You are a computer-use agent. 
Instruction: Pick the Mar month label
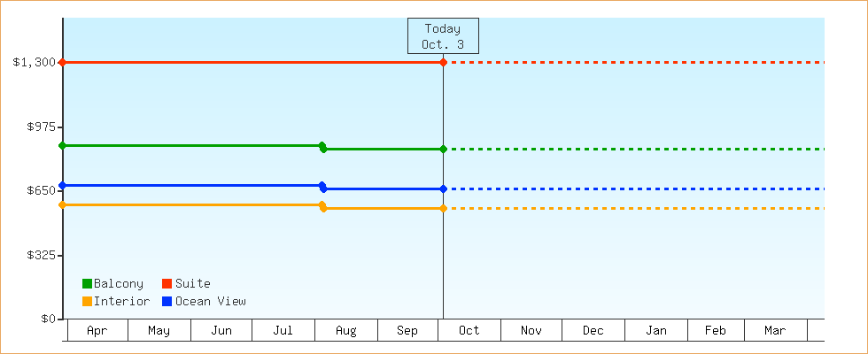775,331
